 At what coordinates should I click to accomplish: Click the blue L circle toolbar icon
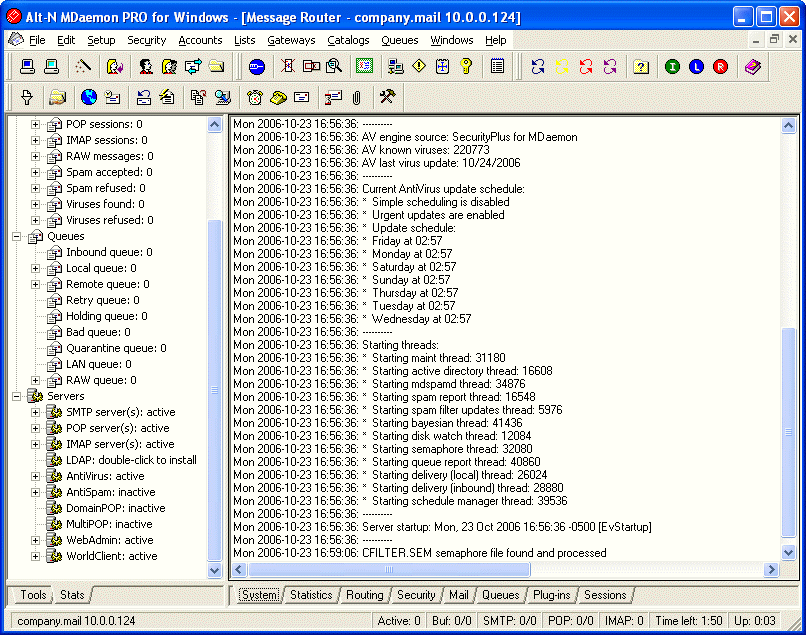[696, 67]
